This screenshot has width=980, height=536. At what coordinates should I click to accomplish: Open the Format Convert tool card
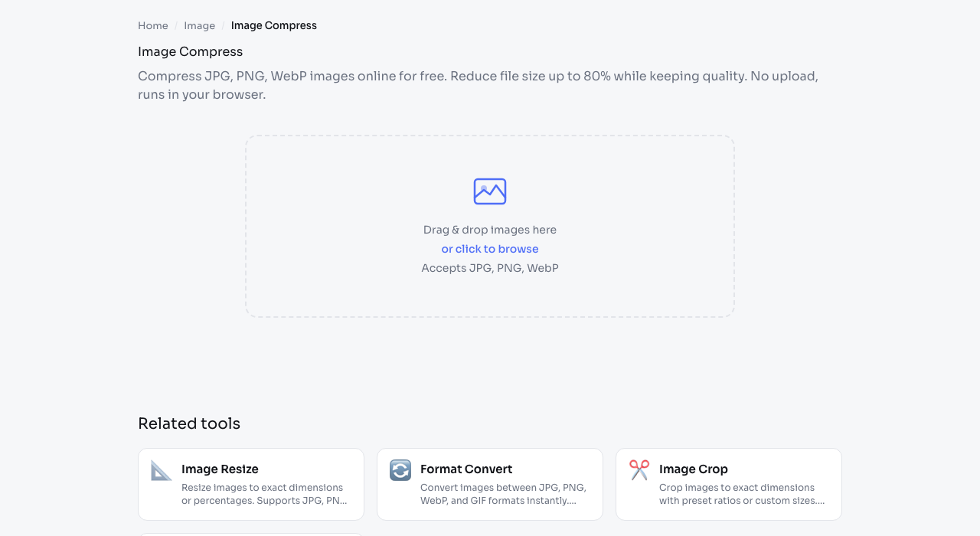tap(490, 484)
